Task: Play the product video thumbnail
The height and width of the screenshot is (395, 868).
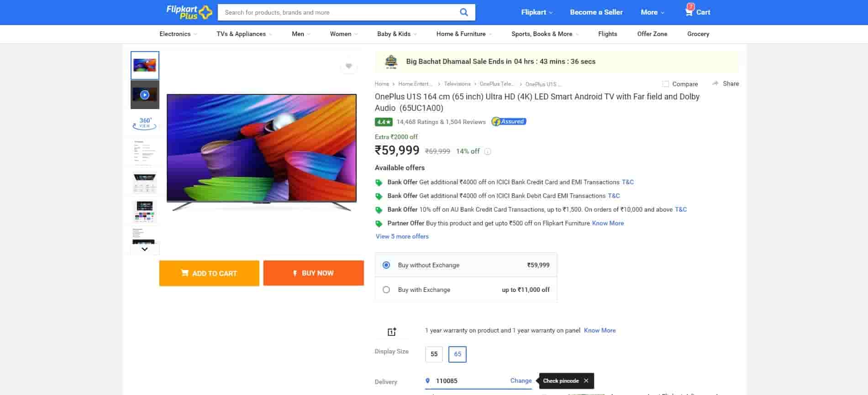Action: [x=145, y=95]
